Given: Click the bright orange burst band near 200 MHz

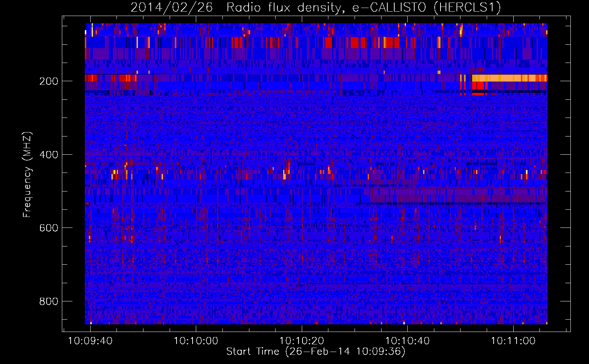Looking at the screenshot, I should pyautogui.click(x=510, y=78).
